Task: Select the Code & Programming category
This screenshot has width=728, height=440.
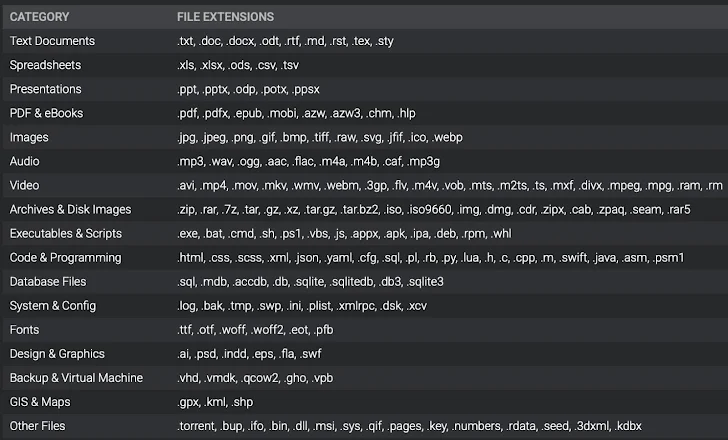Action: [x=65, y=257]
